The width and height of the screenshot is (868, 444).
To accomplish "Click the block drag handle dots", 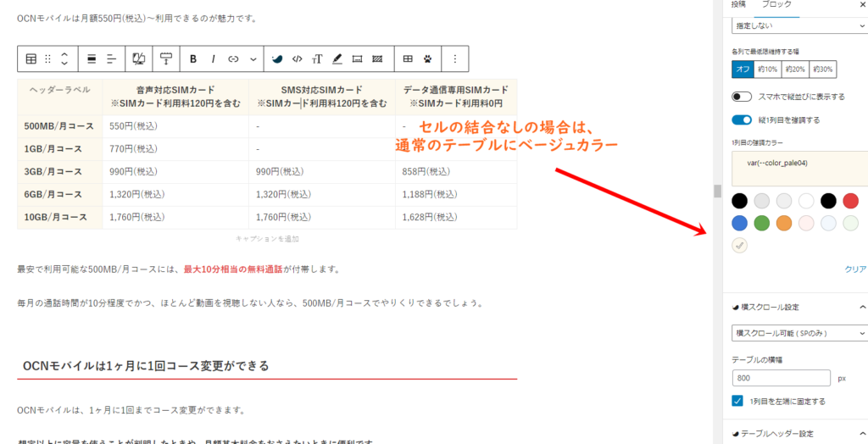I will [x=47, y=58].
